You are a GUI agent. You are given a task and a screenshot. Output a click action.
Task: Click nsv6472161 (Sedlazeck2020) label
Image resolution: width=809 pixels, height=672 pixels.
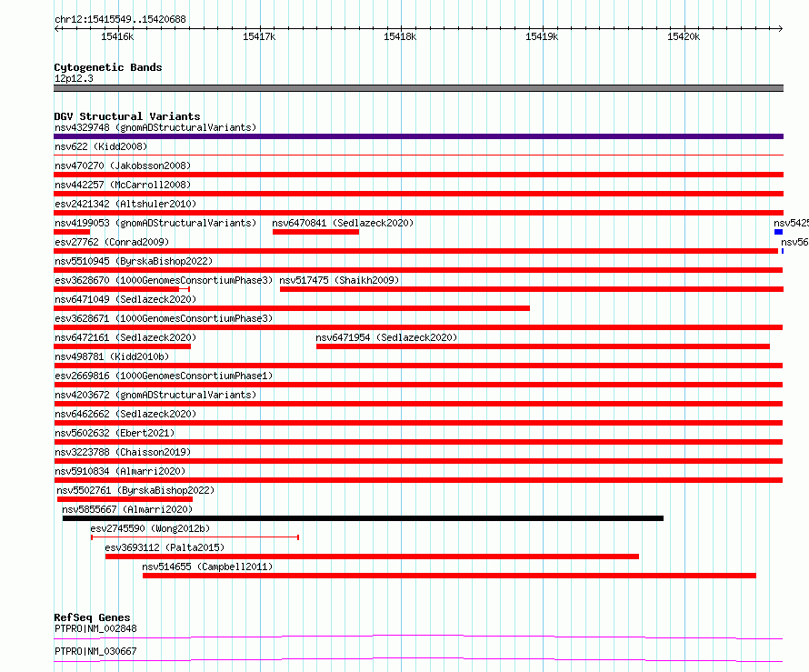(x=125, y=337)
